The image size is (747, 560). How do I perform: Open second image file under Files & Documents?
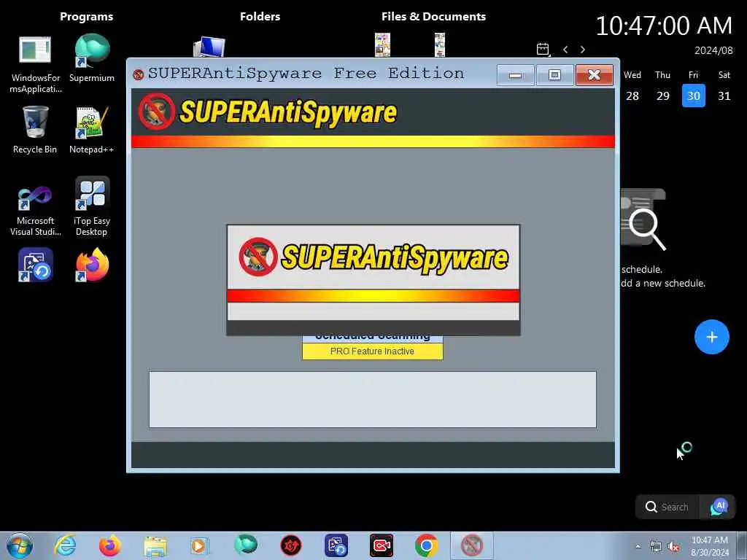point(440,44)
